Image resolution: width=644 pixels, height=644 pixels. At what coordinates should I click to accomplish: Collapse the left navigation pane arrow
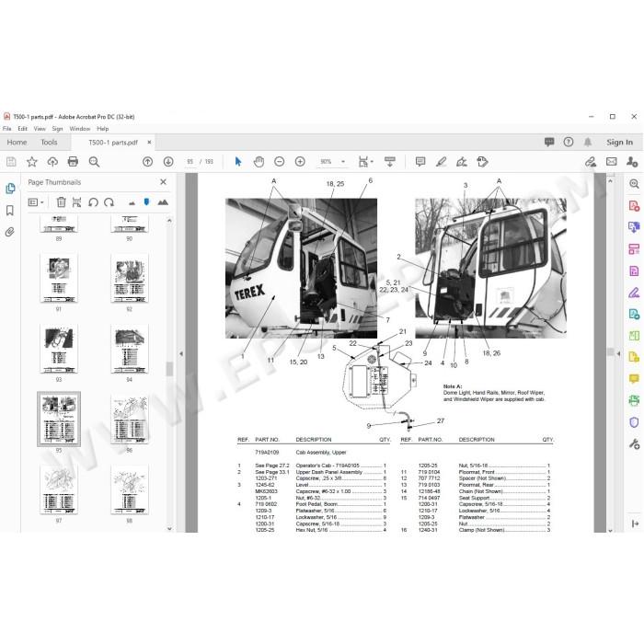[181, 353]
